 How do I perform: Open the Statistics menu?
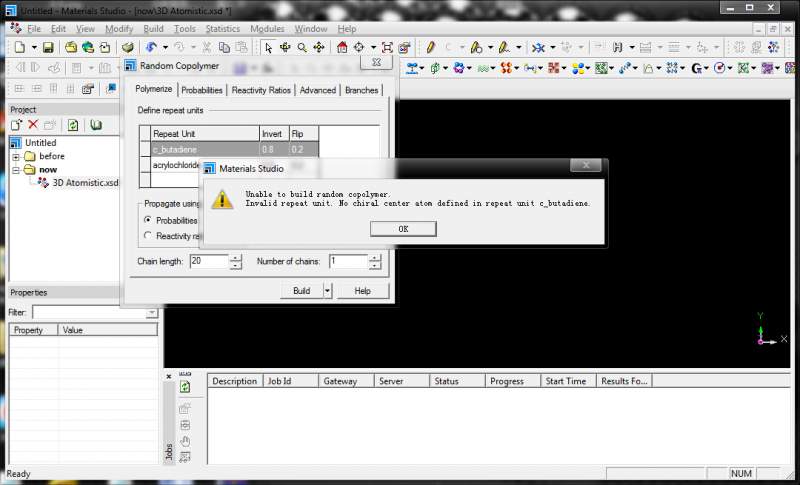click(x=222, y=29)
